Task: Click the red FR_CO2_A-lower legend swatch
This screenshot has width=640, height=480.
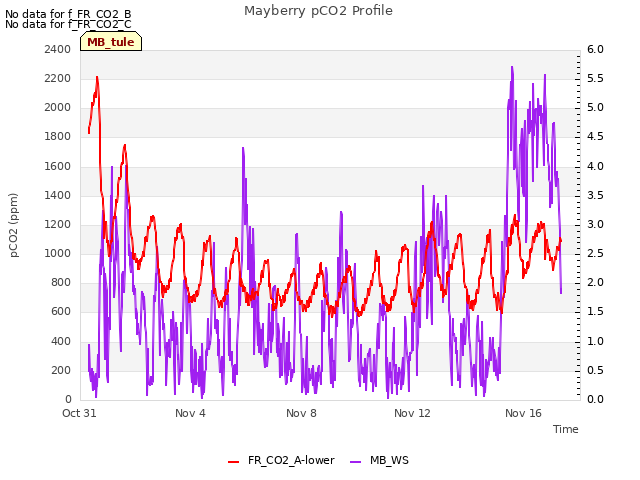Action: pos(233,462)
